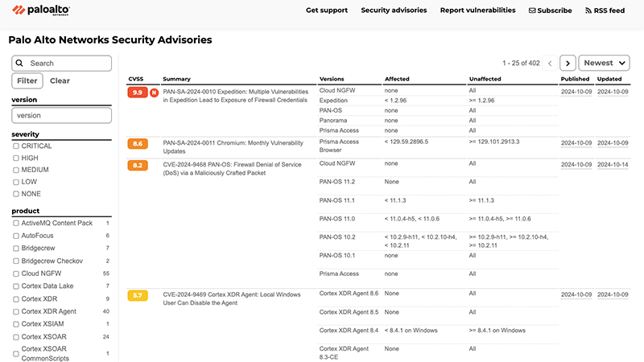The width and height of the screenshot is (644, 362).
Task: Open the CVE-2024-9469 Cortex XDR Agent advisory
Action: point(232,298)
